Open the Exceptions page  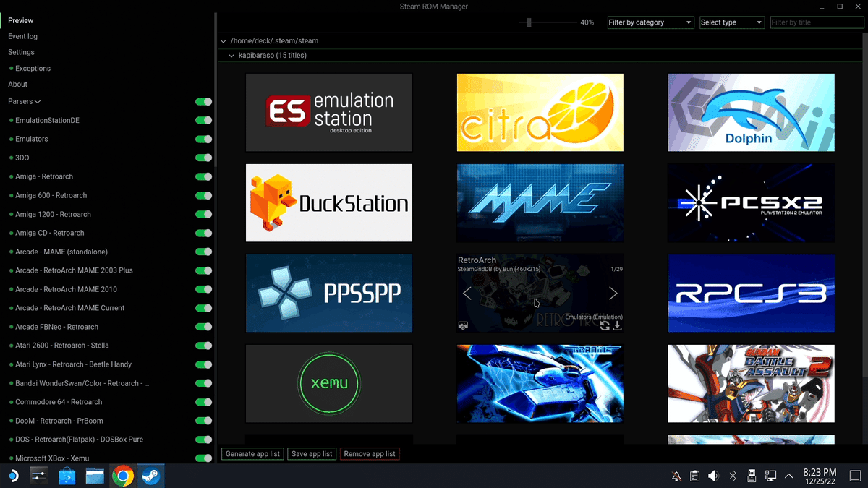[33, 69]
